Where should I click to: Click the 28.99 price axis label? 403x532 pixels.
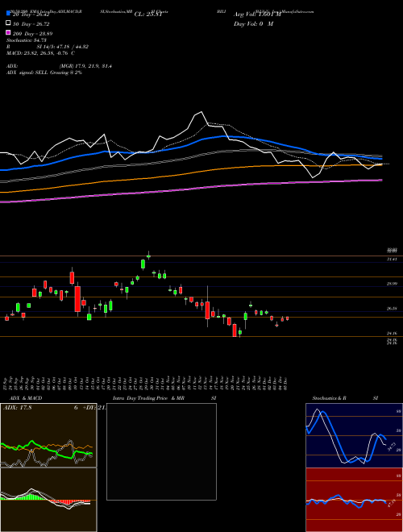click(392, 284)
